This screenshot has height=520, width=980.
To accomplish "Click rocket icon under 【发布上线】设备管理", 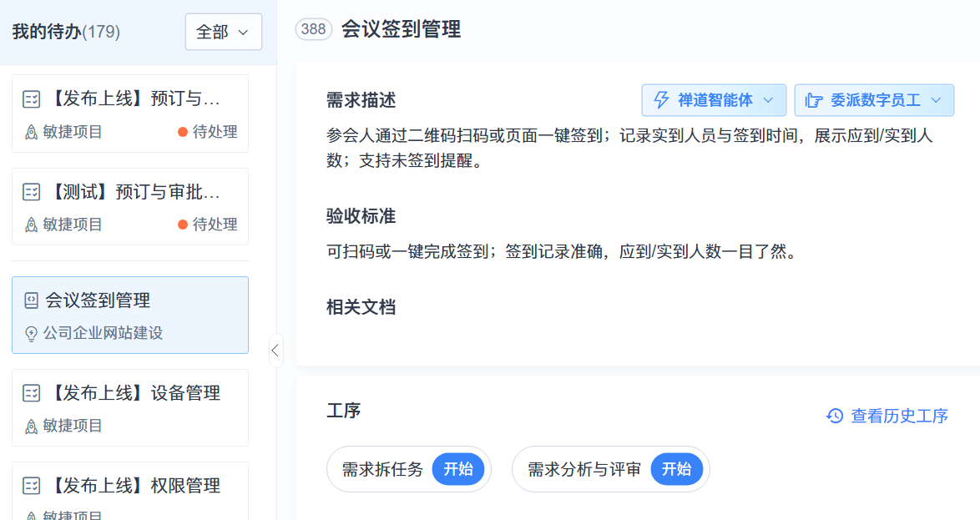I will point(31,427).
